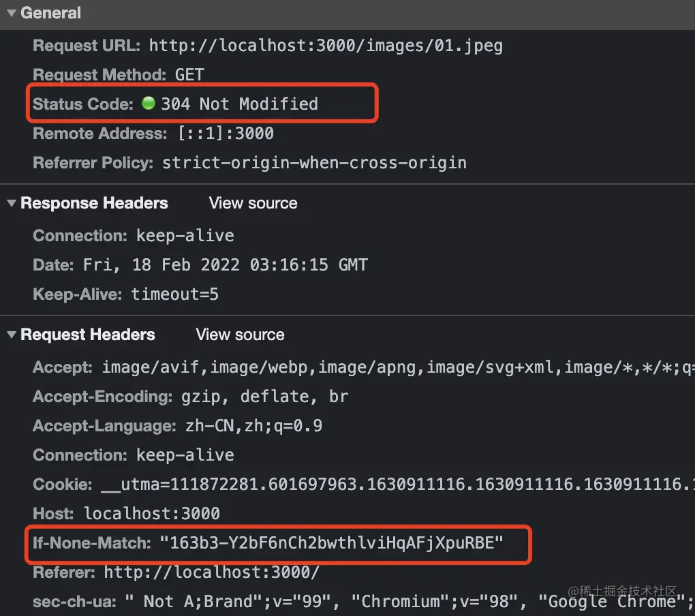Click the If-None-Match header name
This screenshot has height=616, width=695.
(92, 542)
